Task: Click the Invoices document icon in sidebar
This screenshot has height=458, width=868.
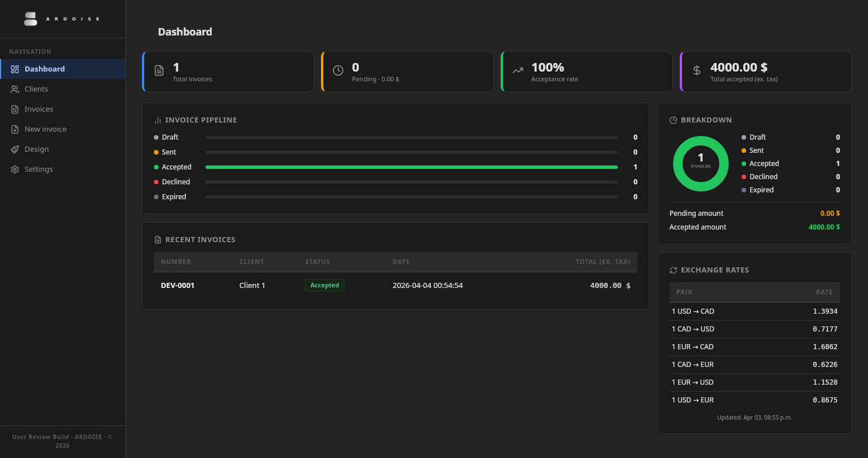Action: point(15,109)
